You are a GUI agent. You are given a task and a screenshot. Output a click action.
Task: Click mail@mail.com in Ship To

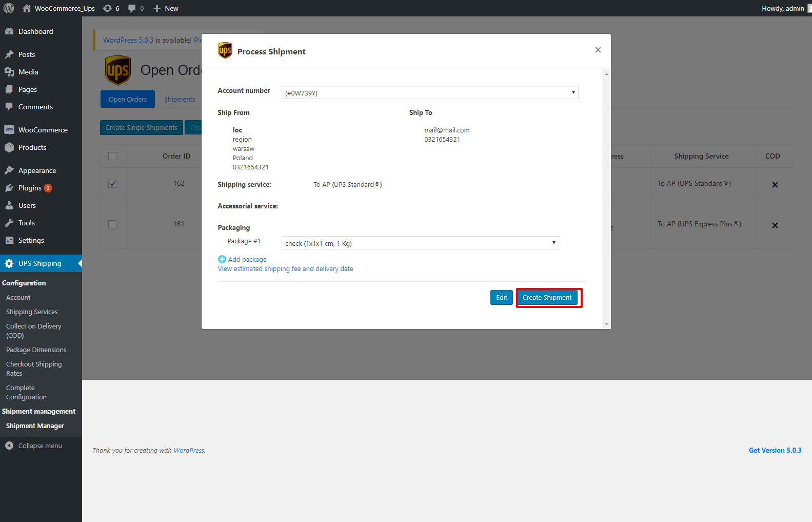tap(447, 130)
